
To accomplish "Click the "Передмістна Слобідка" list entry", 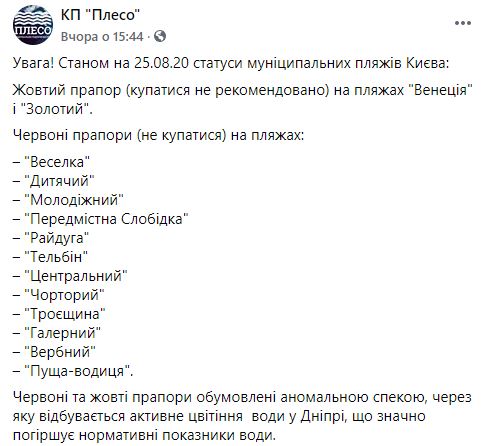I will tap(101, 219).
